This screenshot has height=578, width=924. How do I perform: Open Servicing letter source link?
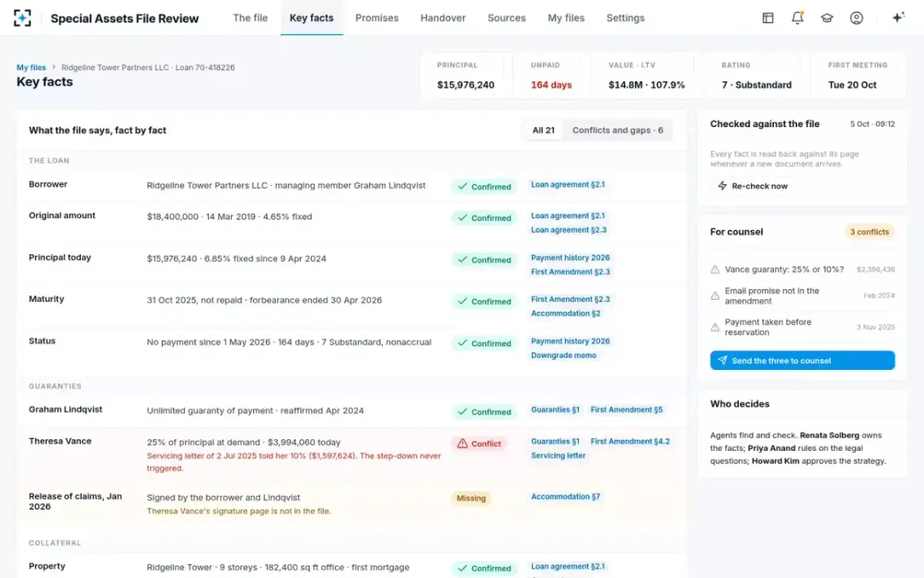[x=558, y=455]
